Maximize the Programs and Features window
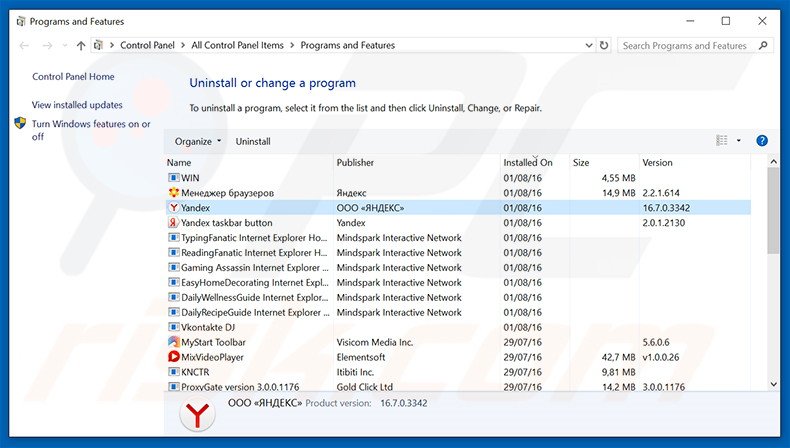 coord(726,21)
